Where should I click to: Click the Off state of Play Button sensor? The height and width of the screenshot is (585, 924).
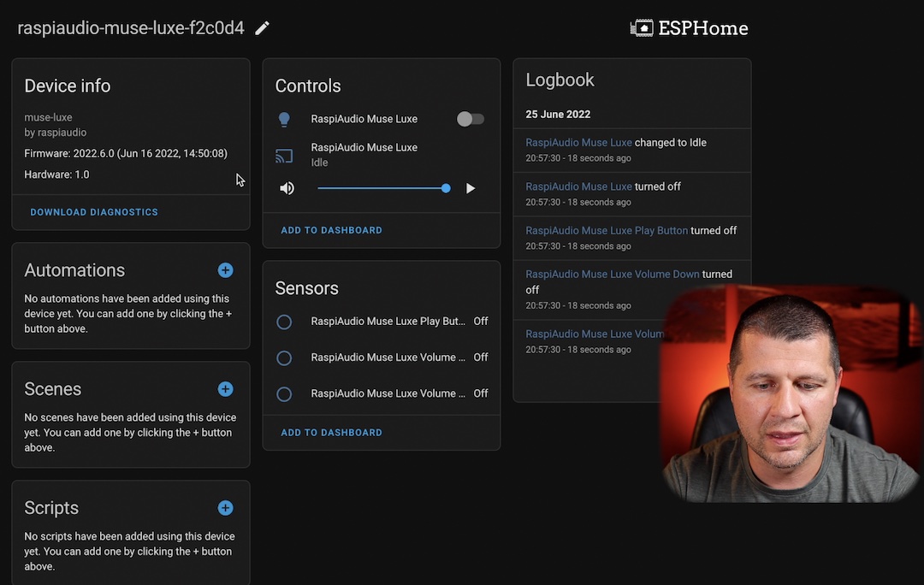(x=481, y=322)
